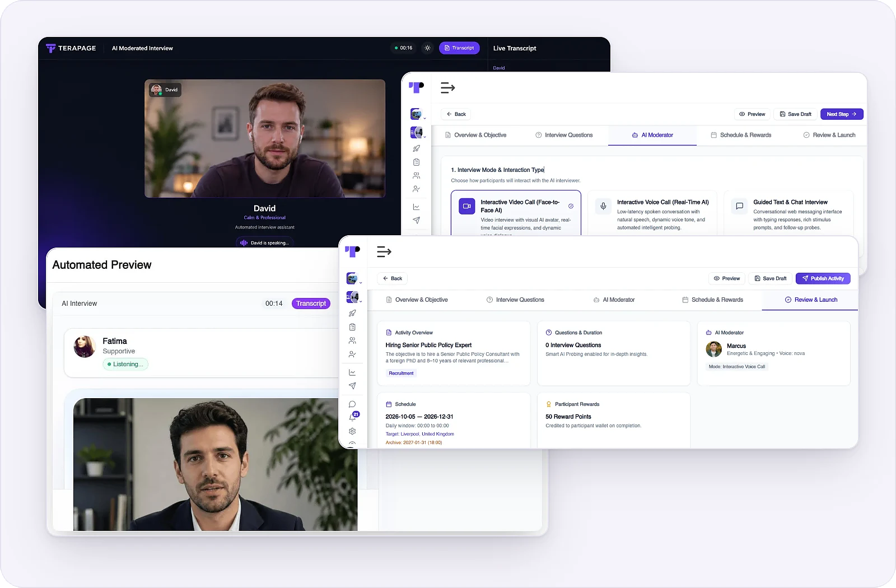
Task: Open the clipboard icon in AI Moderator window sidebar
Action: point(416,162)
